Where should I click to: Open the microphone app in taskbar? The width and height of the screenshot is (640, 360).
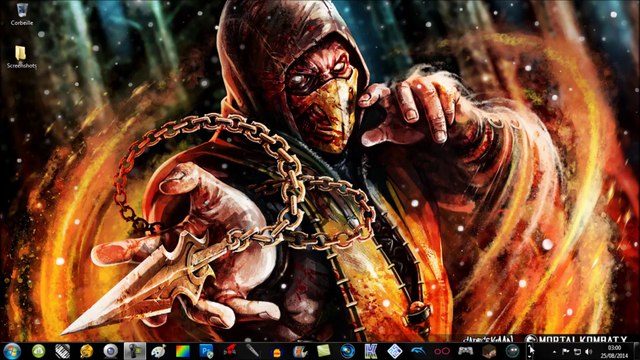click(253, 351)
